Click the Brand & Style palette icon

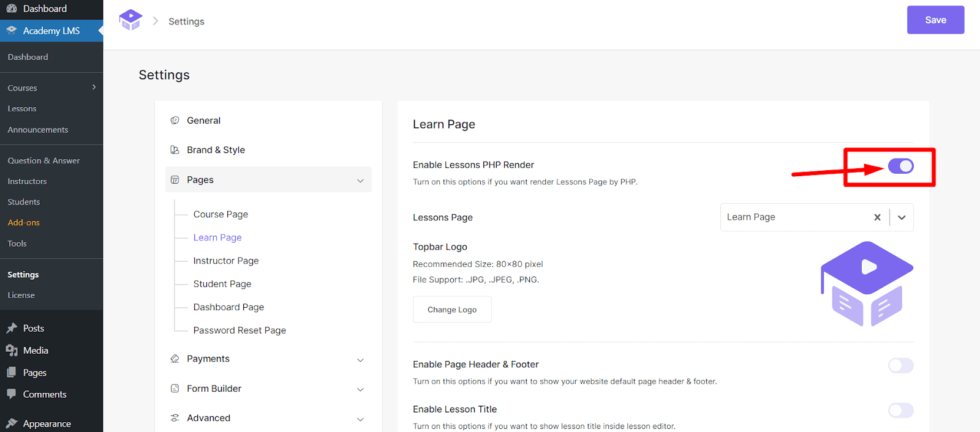pyautogui.click(x=175, y=150)
